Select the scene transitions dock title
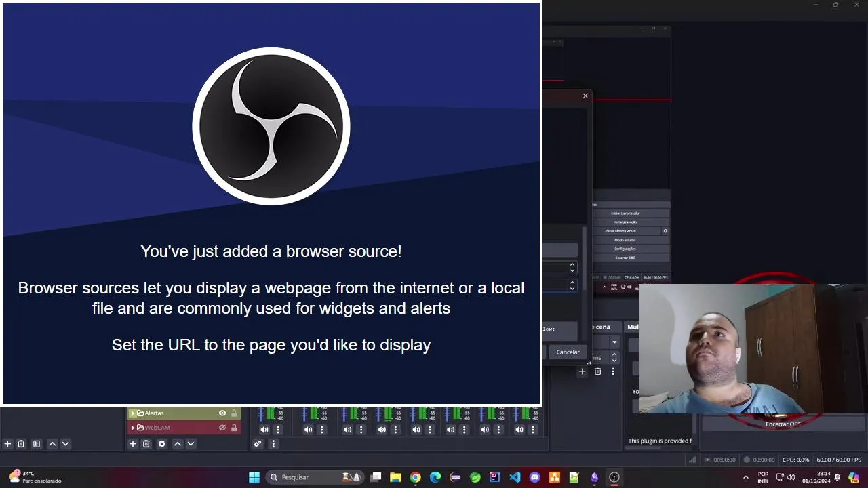868x488 pixels. (602, 327)
